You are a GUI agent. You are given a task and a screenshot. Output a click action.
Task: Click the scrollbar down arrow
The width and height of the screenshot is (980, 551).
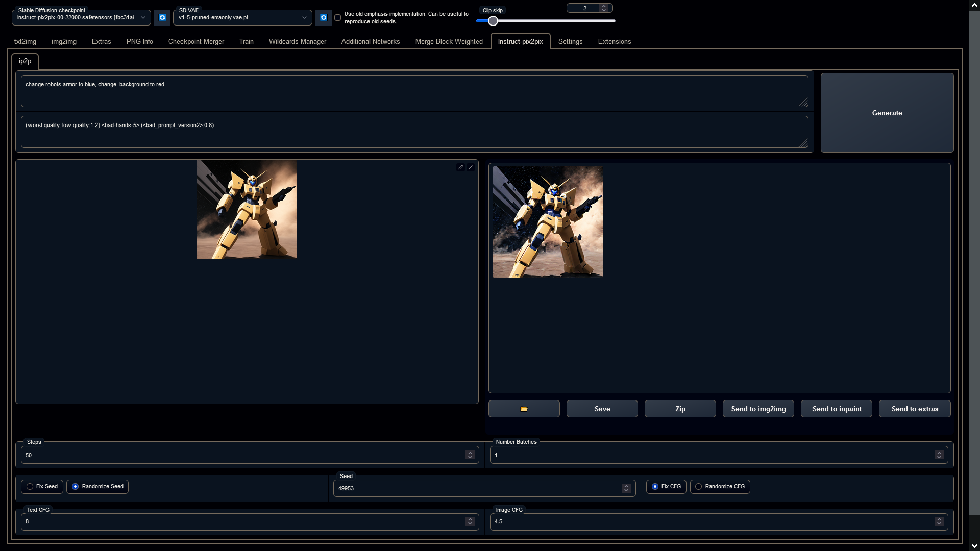974,546
